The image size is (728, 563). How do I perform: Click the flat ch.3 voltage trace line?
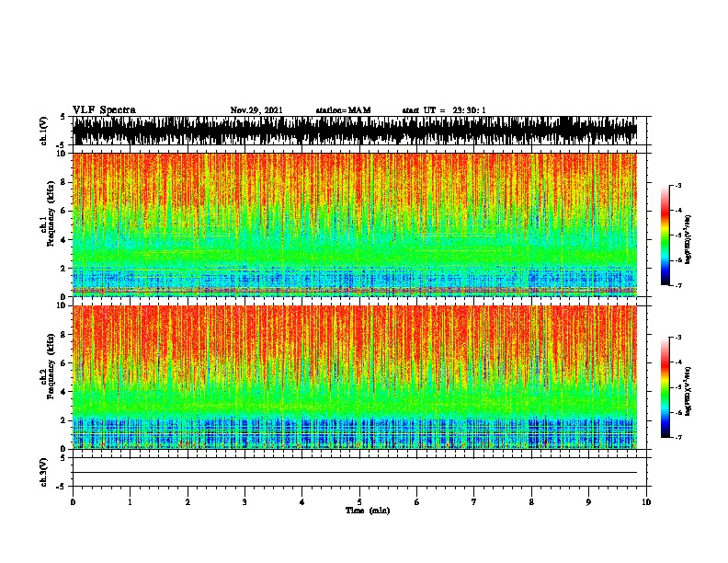tap(355, 473)
